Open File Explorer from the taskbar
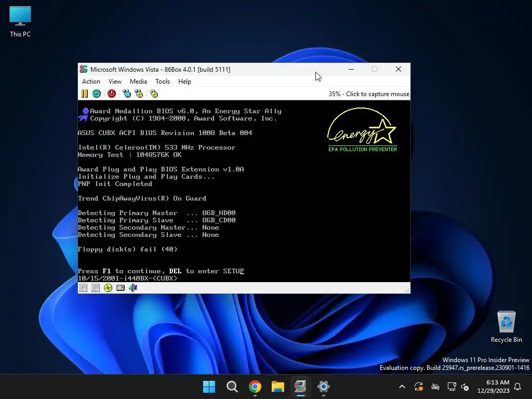The width and height of the screenshot is (532, 399). coord(277,387)
